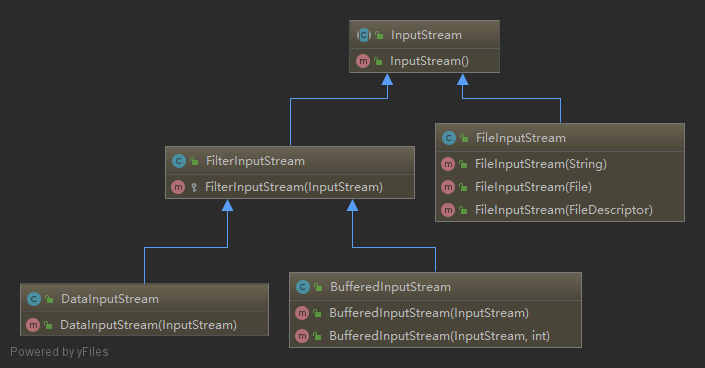Select the BufferedInputStream class node title

click(390, 287)
